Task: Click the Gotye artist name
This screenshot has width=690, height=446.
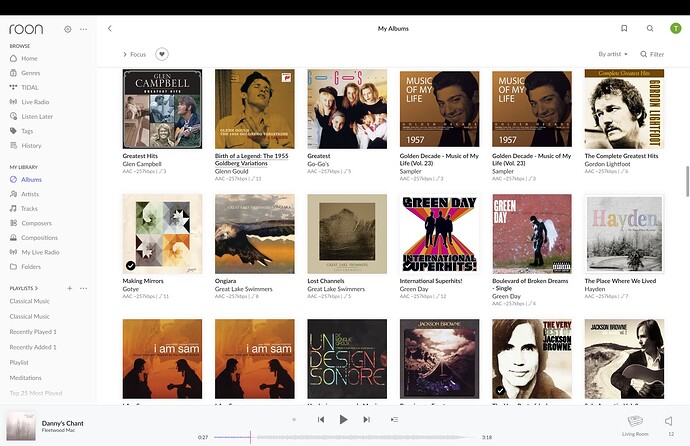Action: click(x=131, y=289)
